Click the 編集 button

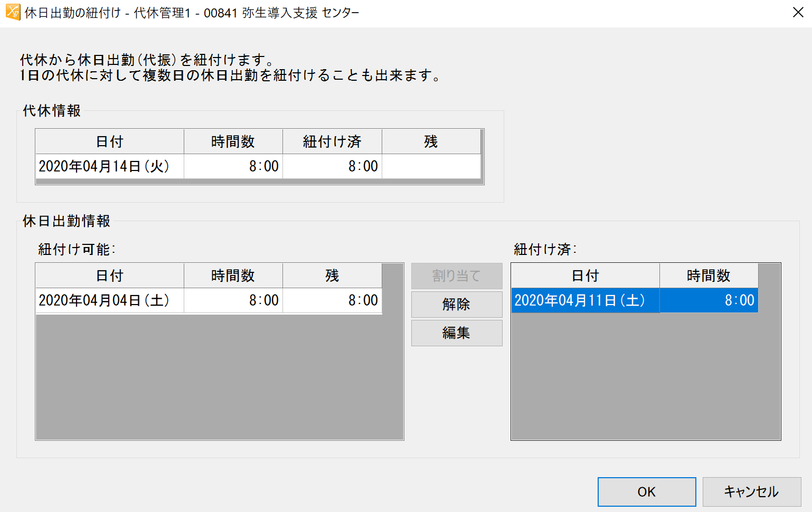(457, 333)
